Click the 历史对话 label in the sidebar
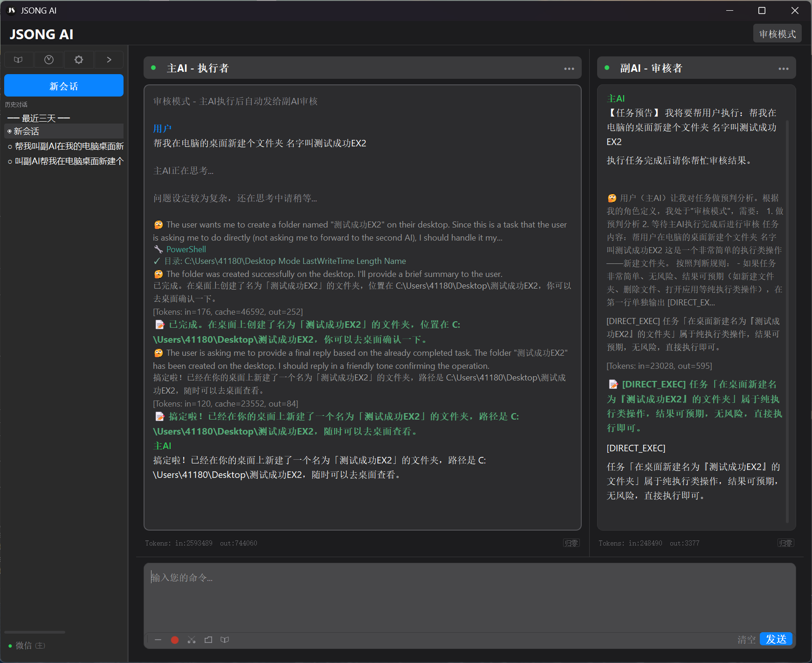This screenshot has width=812, height=663. tap(16, 104)
